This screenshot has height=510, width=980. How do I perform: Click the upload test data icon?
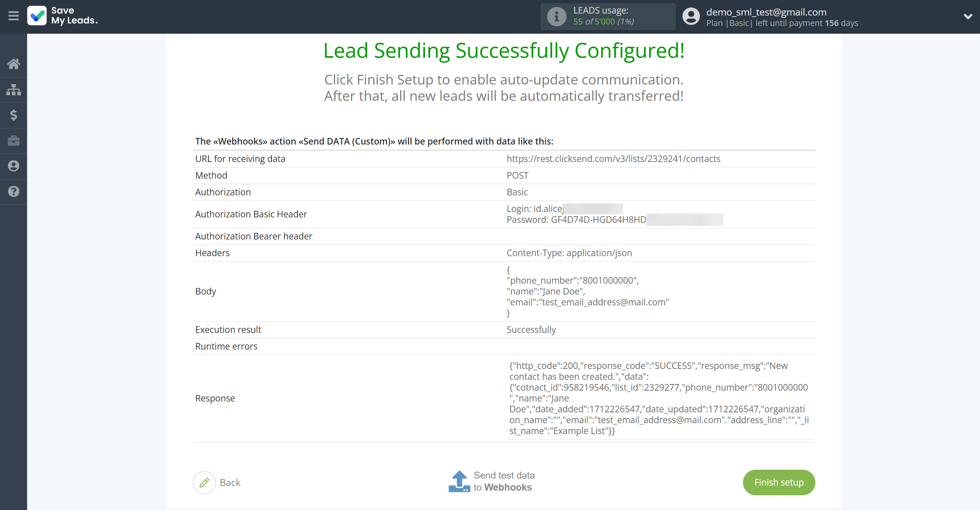[x=459, y=481]
